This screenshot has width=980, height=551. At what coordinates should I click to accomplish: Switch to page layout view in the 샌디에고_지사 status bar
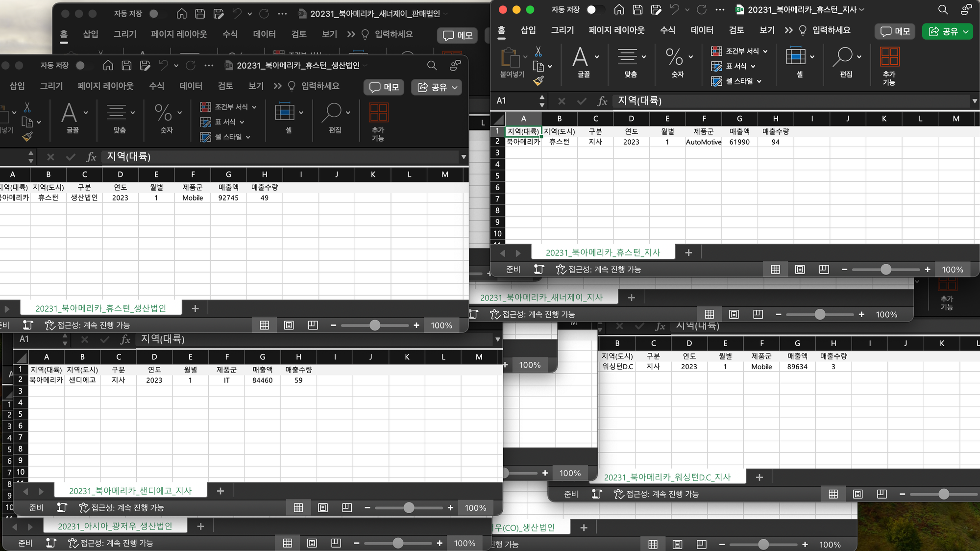(x=322, y=508)
